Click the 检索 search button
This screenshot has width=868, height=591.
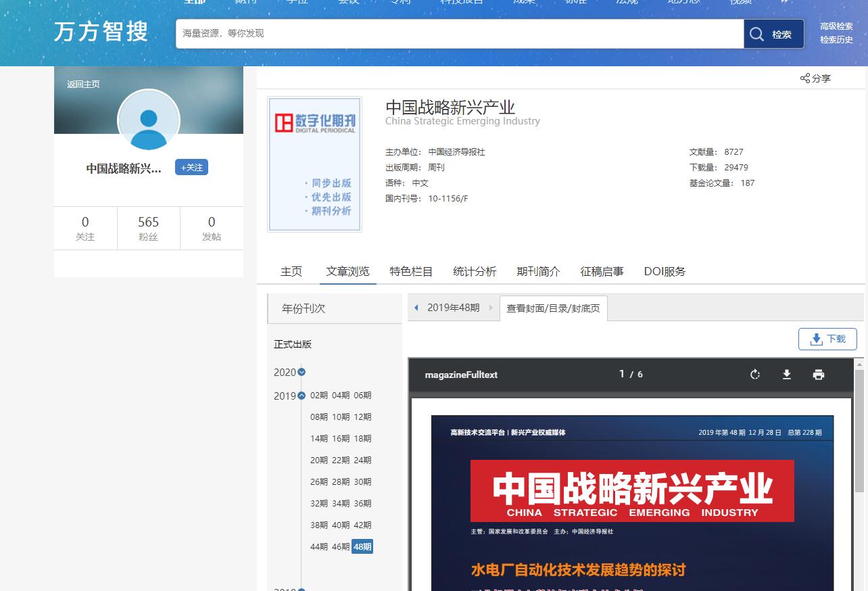coord(774,34)
